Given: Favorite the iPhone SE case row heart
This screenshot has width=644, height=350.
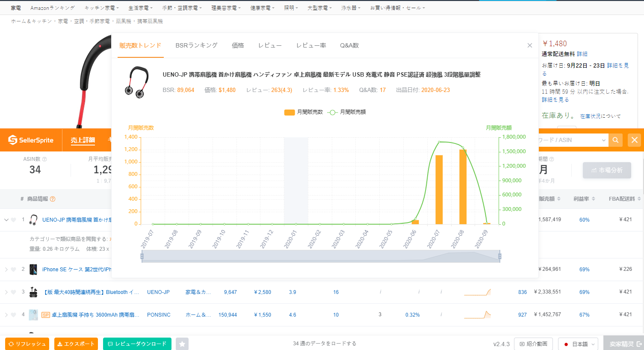Looking at the screenshot, I should point(14,270).
